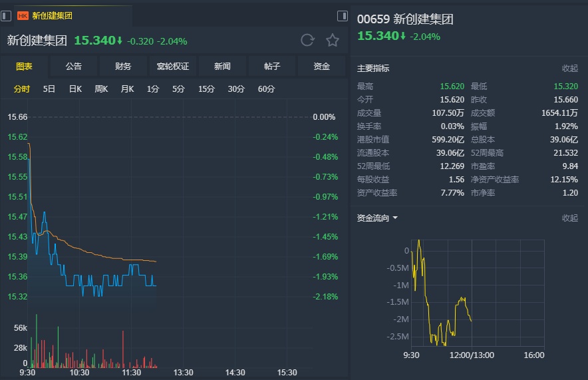588x380 pixels.
Task: Select the 日K chart period
Action: 75,89
